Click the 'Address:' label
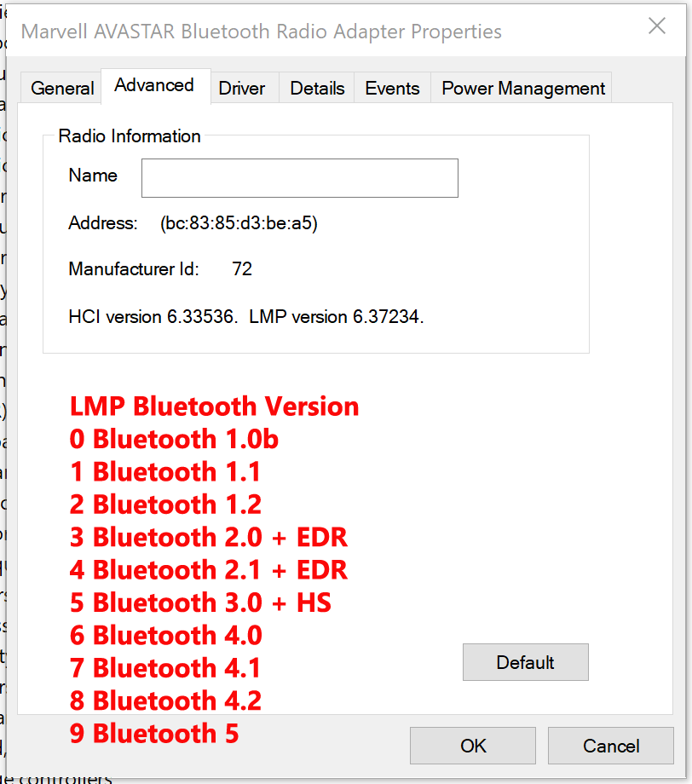692x784 pixels. (103, 223)
